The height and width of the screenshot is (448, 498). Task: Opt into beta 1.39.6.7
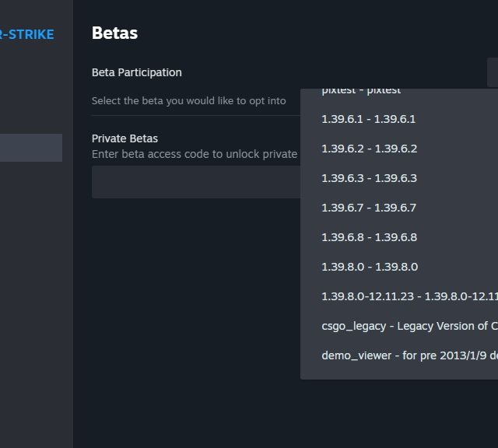(369, 208)
